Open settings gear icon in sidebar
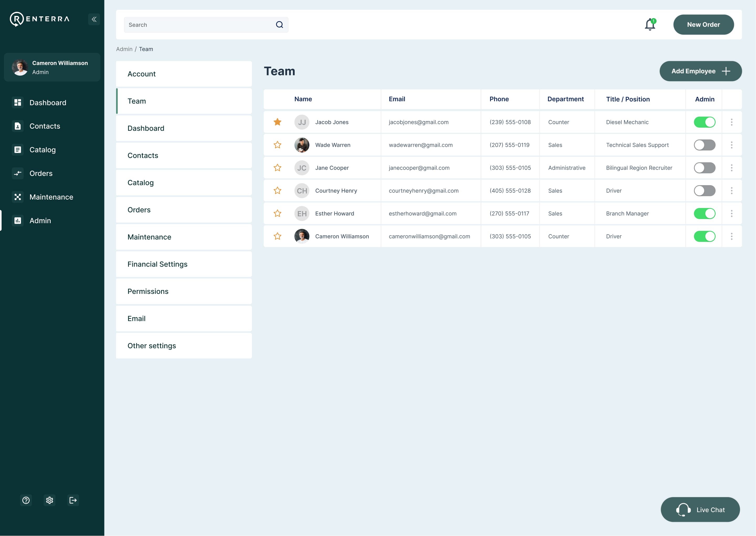Image resolution: width=756 pixels, height=536 pixels. pyautogui.click(x=49, y=500)
